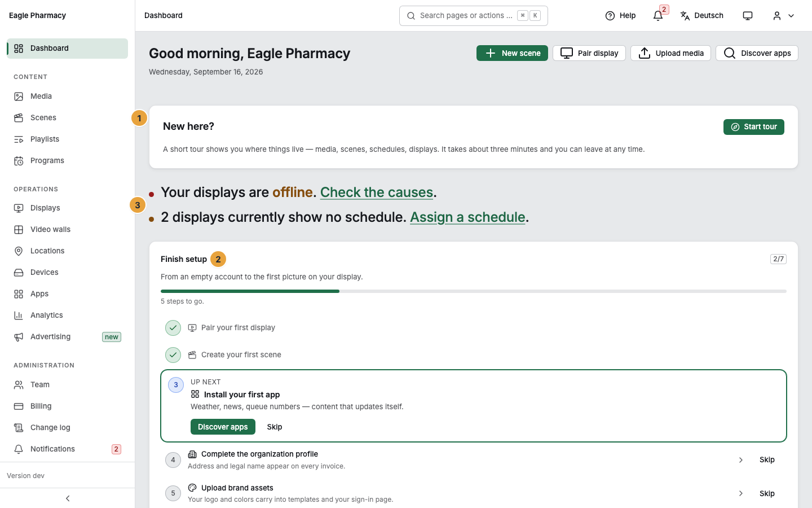Follow the Check the causes link
Image resolution: width=812 pixels, height=508 pixels.
tap(377, 192)
